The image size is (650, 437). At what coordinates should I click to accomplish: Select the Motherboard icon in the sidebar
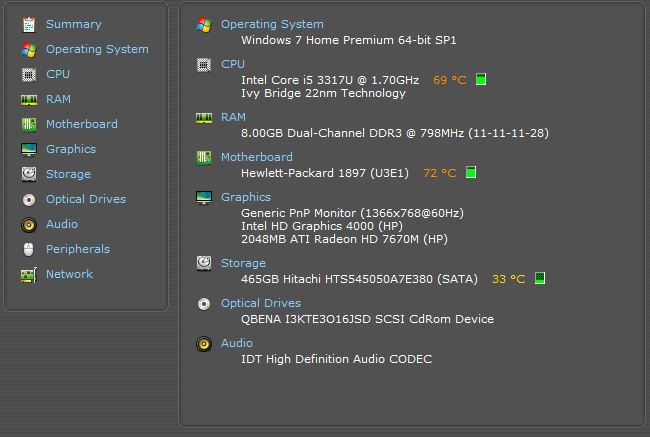click(29, 124)
